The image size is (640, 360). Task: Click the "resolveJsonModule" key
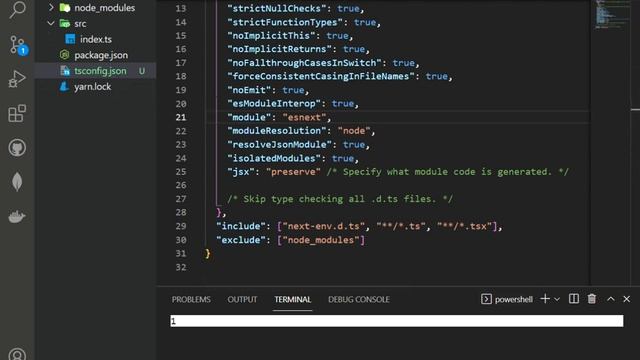click(279, 144)
